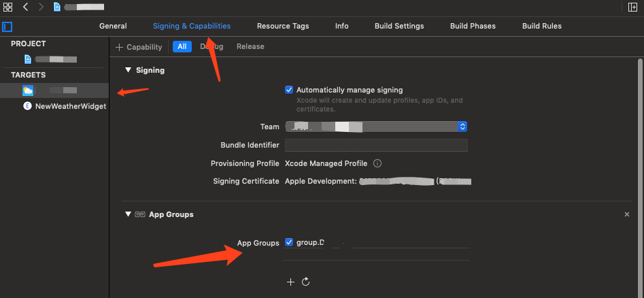Remove the App Groups capability
The width and height of the screenshot is (644, 298).
(x=627, y=214)
